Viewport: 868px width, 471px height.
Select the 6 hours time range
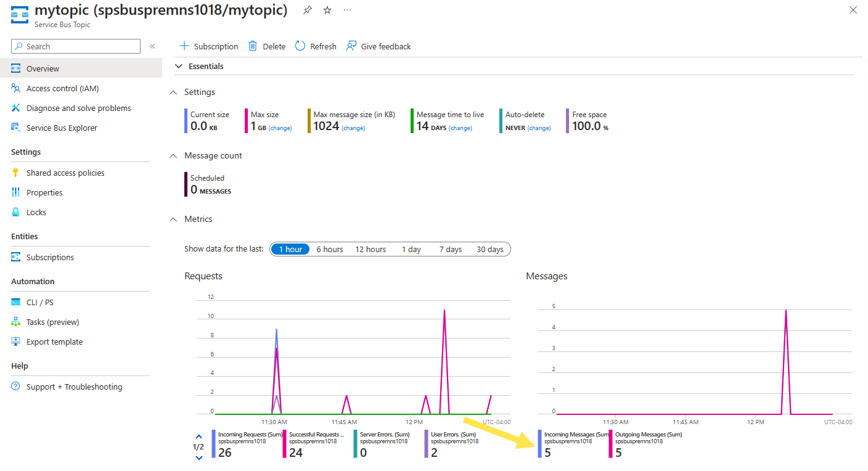(330, 249)
